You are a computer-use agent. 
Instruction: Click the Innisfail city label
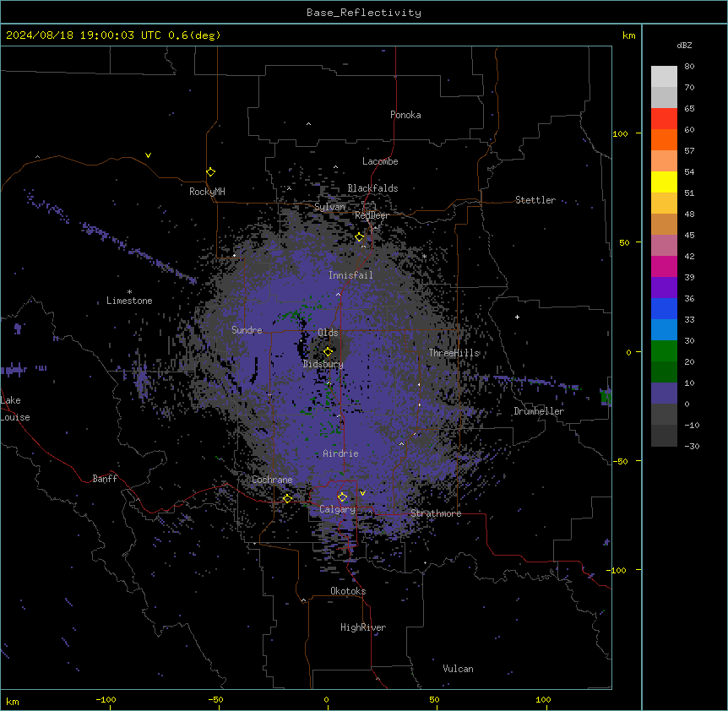(350, 275)
